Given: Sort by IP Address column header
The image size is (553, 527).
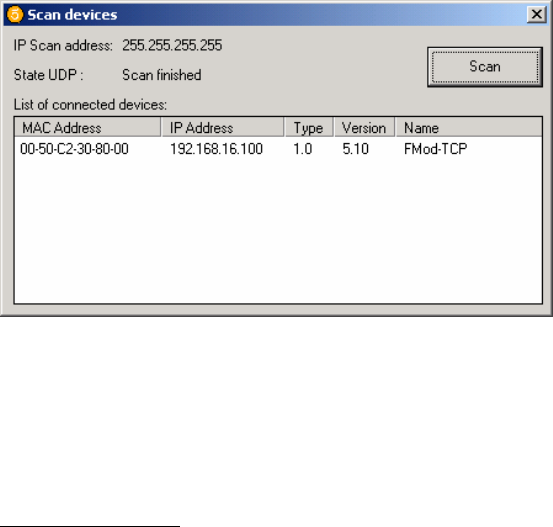Looking at the screenshot, I should [223, 127].
